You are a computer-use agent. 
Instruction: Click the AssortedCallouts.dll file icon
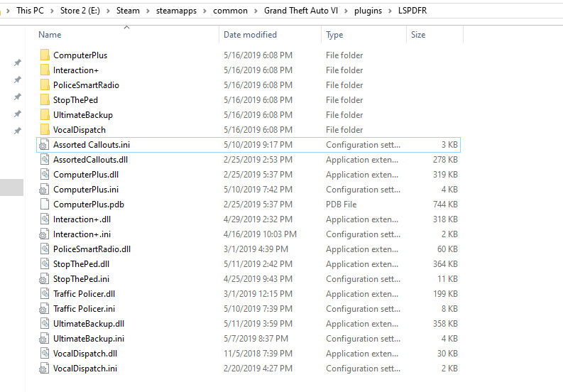[x=45, y=160]
